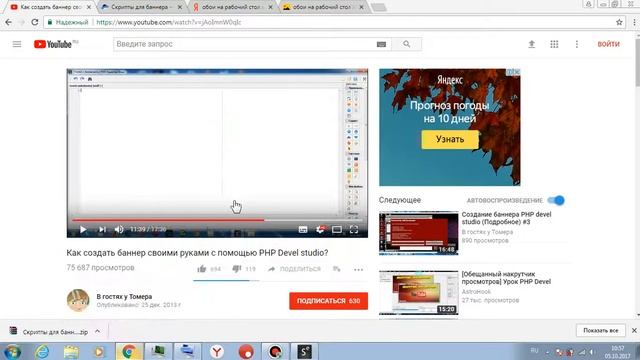Open channel avatar В гостях у Томера
Screen dimensions: 640x360
pos(78,300)
